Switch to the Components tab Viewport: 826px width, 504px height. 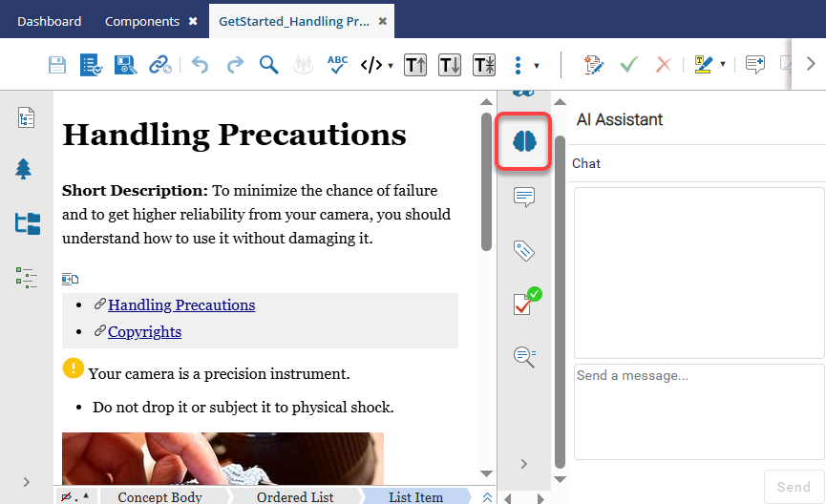tap(141, 21)
